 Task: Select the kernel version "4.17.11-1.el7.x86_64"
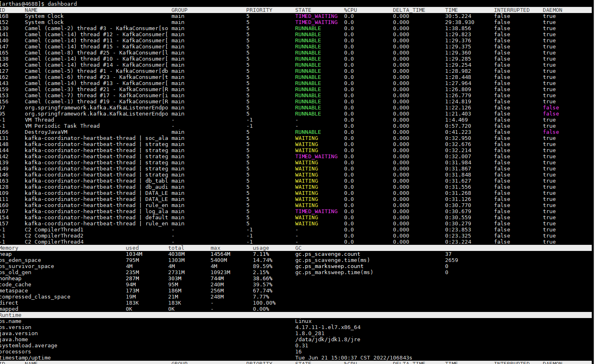[x=327, y=327]
